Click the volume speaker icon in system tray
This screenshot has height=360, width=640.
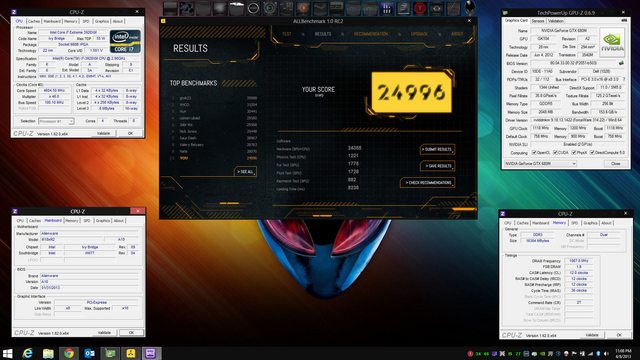point(606,353)
